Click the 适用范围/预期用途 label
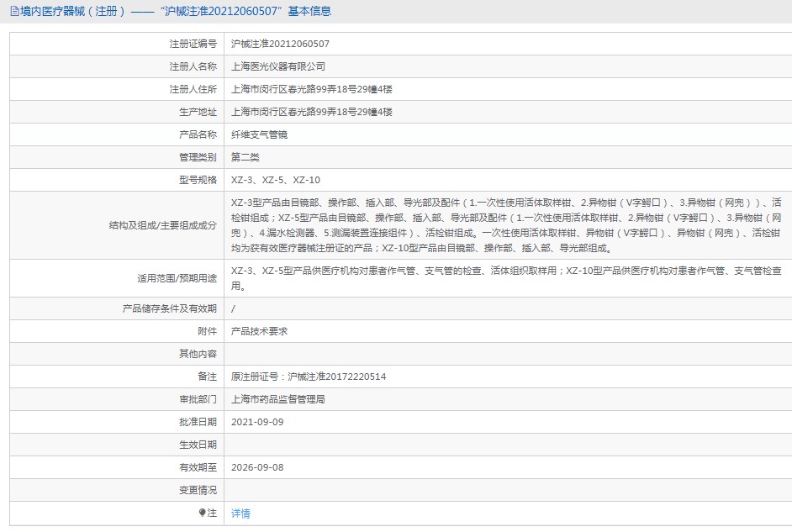This screenshot has width=792, height=532. (x=177, y=278)
